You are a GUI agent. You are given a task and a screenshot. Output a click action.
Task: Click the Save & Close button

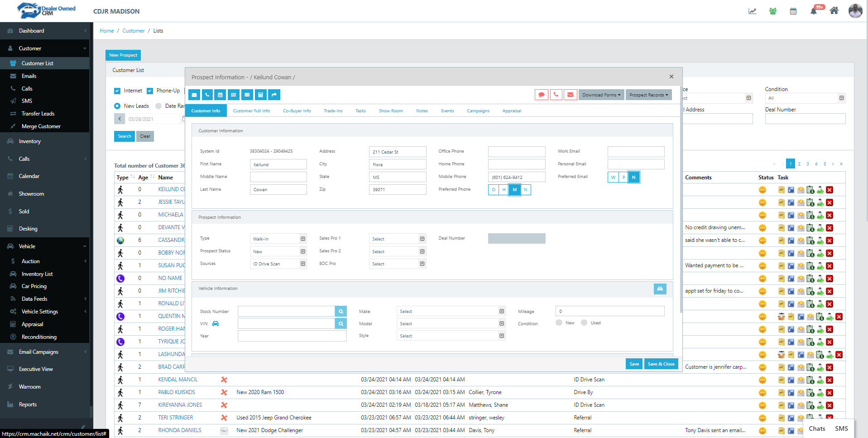click(661, 364)
